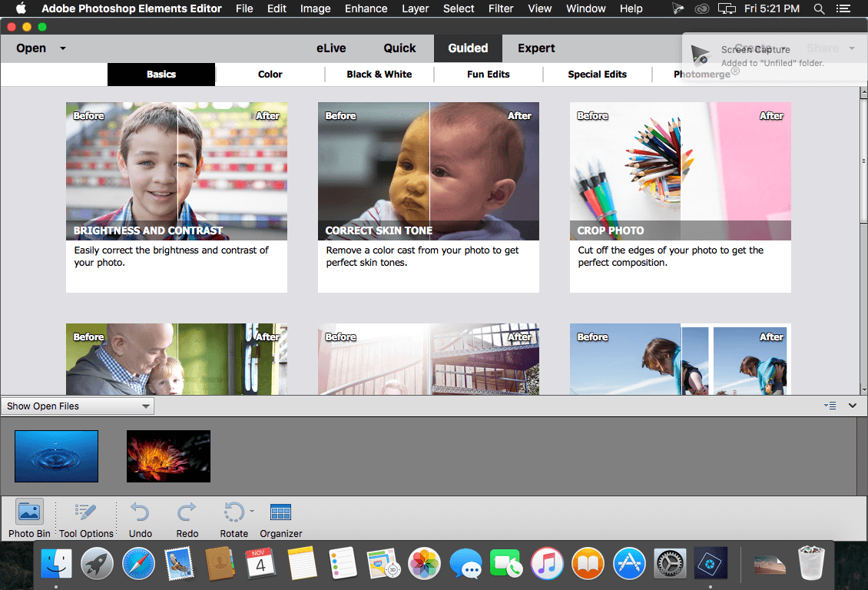This screenshot has width=868, height=590.
Task: Open Notification Center icon in menu bar
Action: pyautogui.click(x=843, y=9)
